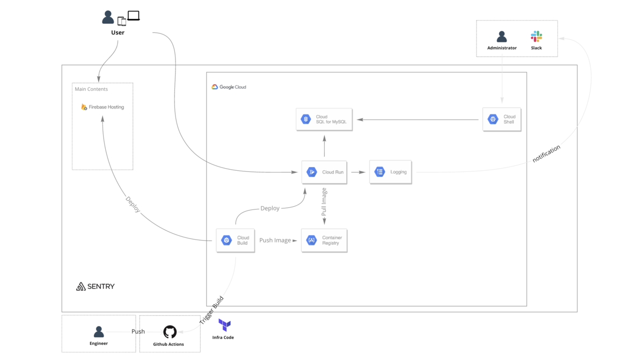Click the "Trigger Build" label
Screen dimensions: 644x362
click(211, 310)
